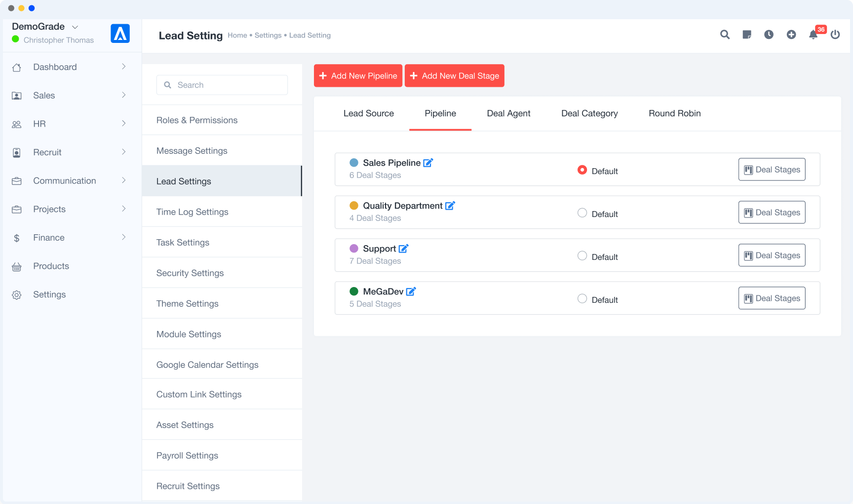This screenshot has height=504, width=853.
Task: Click the Home breadcrumb link
Action: 237,36
